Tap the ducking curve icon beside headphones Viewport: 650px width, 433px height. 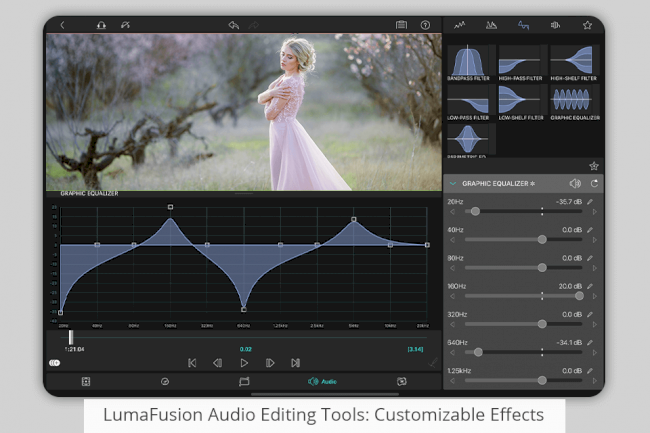click(x=125, y=25)
